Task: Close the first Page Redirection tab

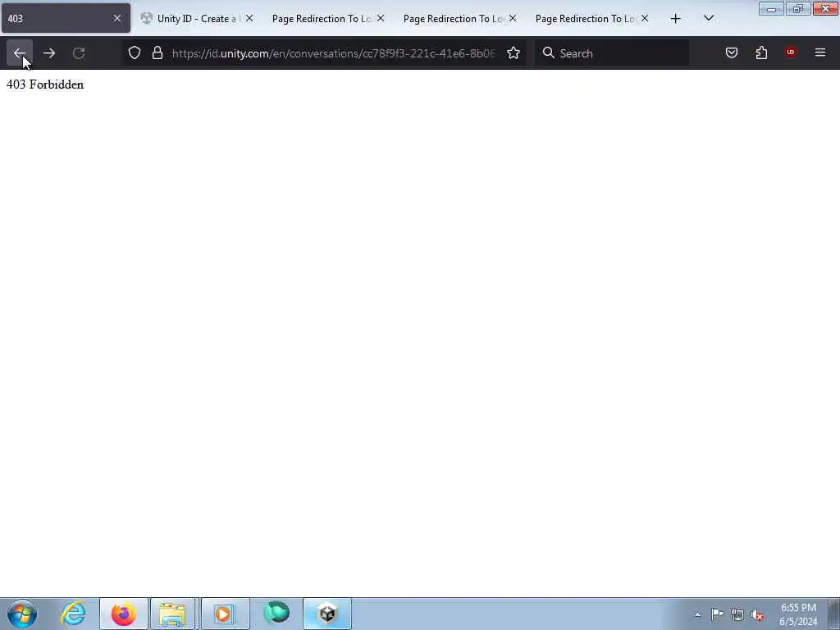Action: coord(381,18)
